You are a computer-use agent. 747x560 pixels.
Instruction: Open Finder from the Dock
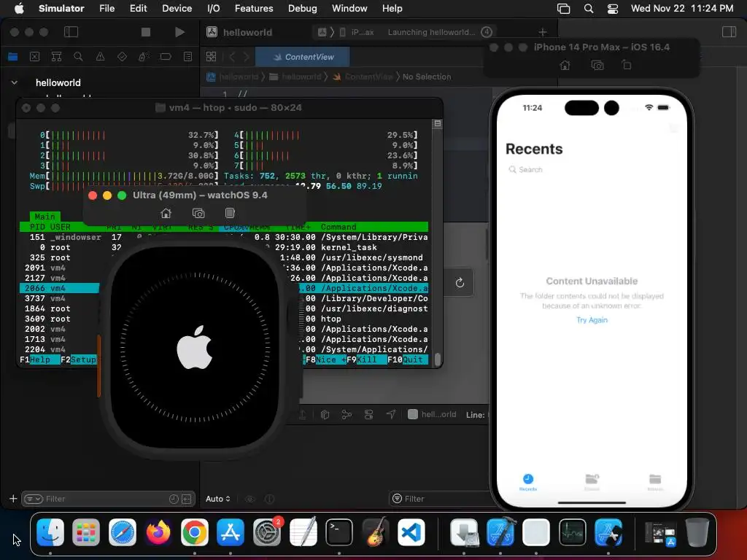pyautogui.click(x=50, y=532)
